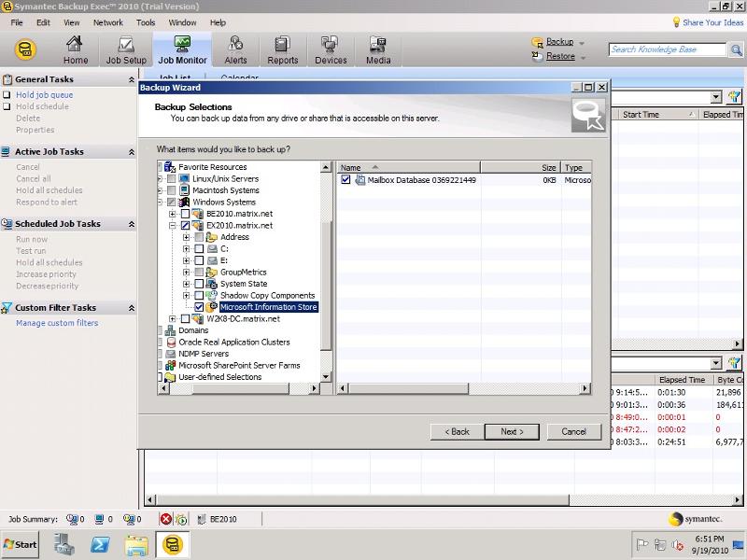Click Next in the Backup Wizard

click(512, 432)
